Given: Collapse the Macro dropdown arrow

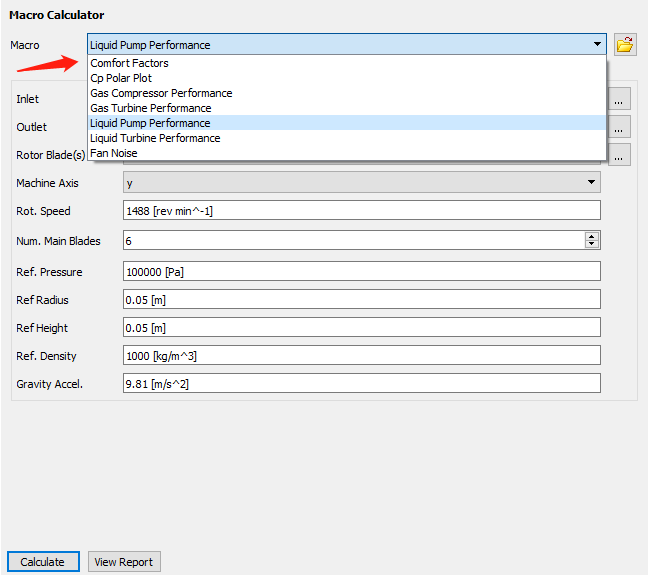Looking at the screenshot, I should point(597,44).
